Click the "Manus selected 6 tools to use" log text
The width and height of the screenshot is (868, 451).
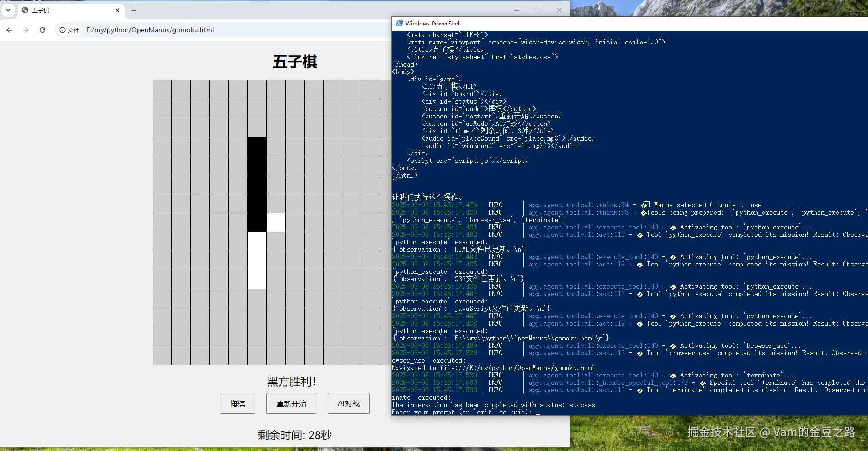[x=708, y=205]
